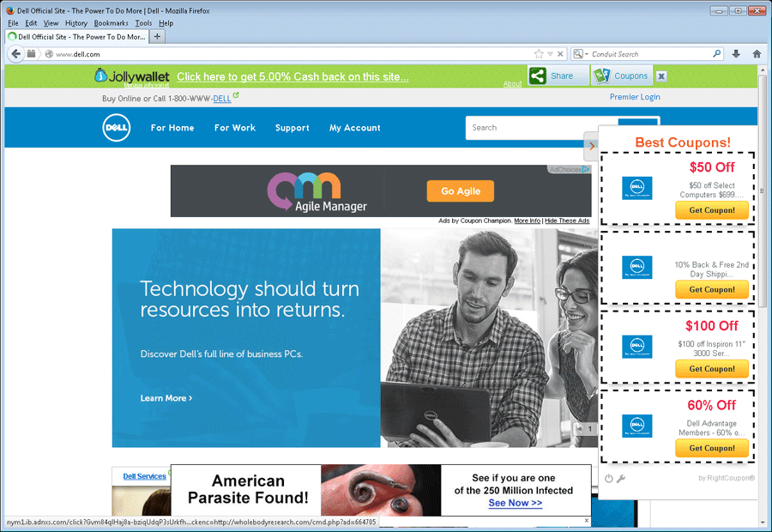Click Get Coupon for $50 Off
772x532 pixels.
coord(711,210)
